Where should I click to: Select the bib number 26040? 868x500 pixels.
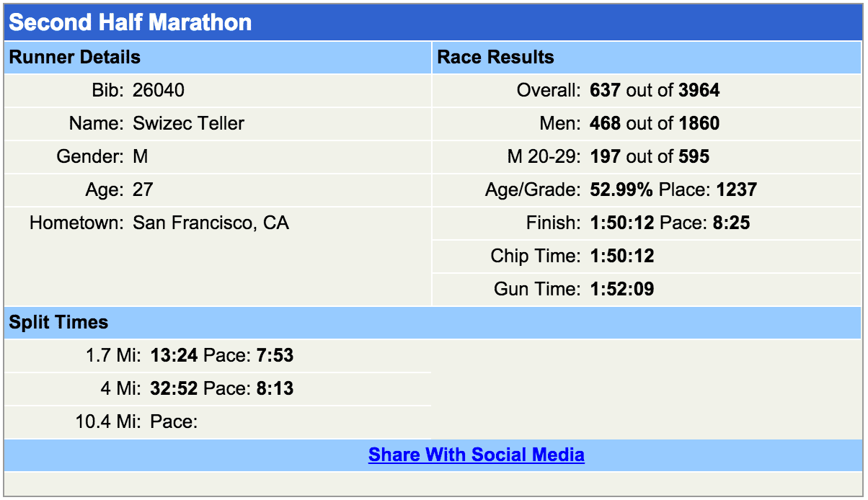[x=159, y=90]
